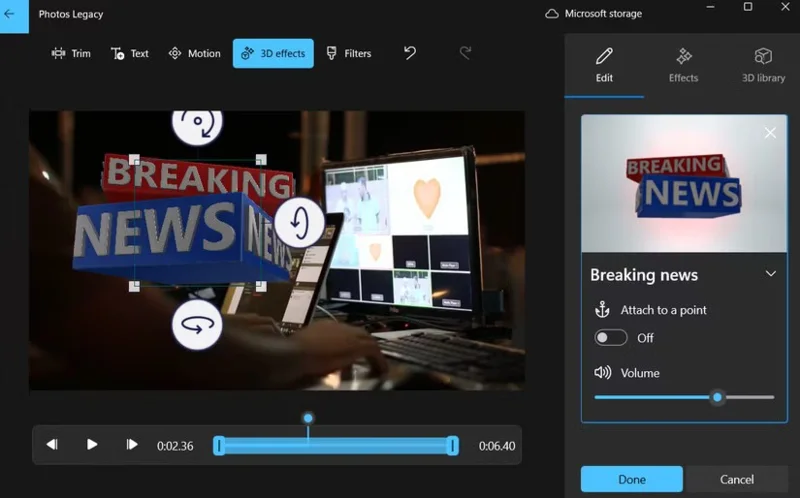Click bottom-left resize handle of effect

[x=134, y=286]
